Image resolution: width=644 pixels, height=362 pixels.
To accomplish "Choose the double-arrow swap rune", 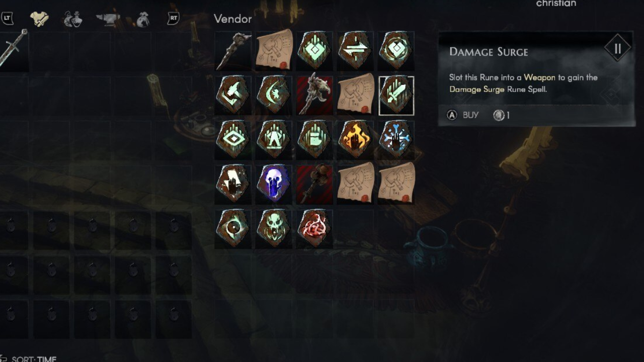I will [355, 50].
